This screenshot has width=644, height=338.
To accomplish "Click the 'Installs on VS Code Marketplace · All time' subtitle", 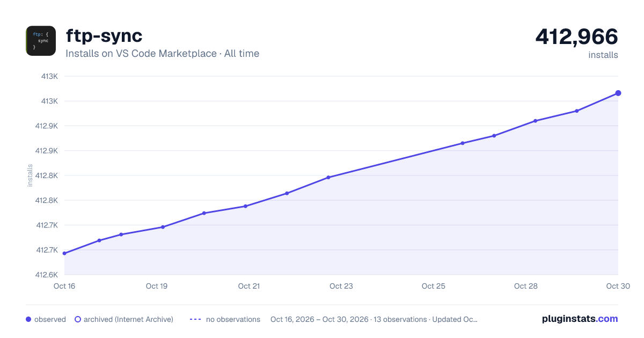I will coord(162,54).
